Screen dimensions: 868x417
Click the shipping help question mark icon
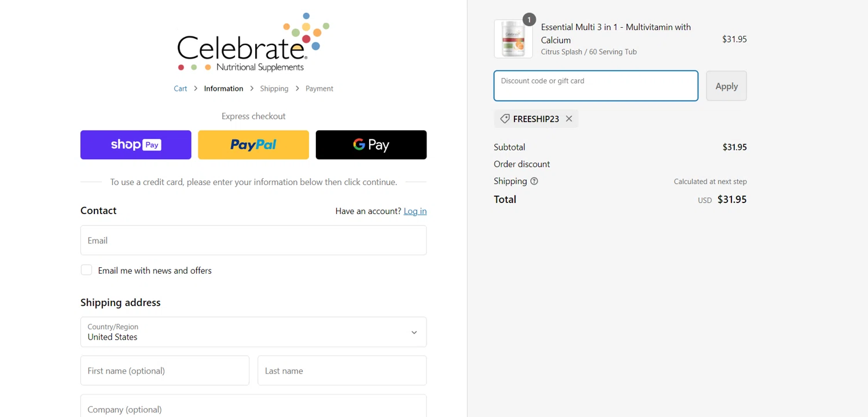tap(534, 181)
